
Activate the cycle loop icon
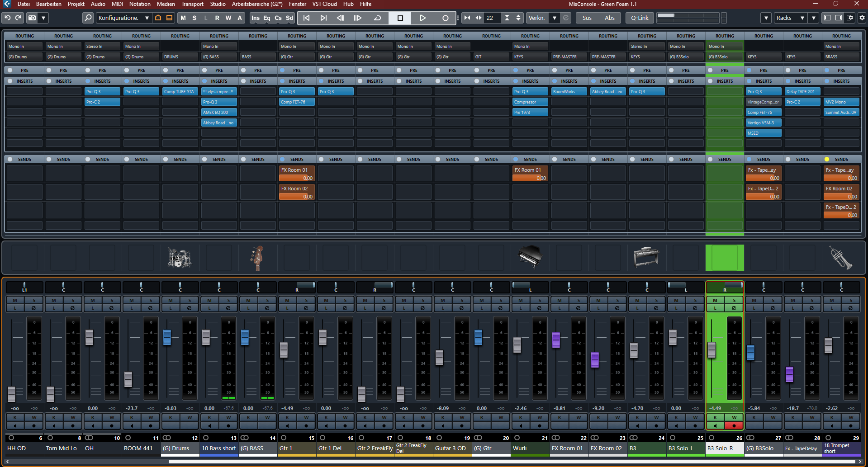pyautogui.click(x=377, y=18)
